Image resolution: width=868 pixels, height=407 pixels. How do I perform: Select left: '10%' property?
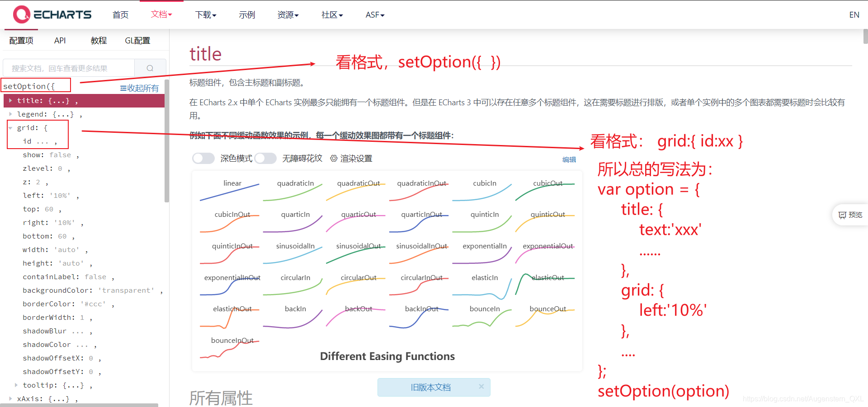click(x=51, y=196)
